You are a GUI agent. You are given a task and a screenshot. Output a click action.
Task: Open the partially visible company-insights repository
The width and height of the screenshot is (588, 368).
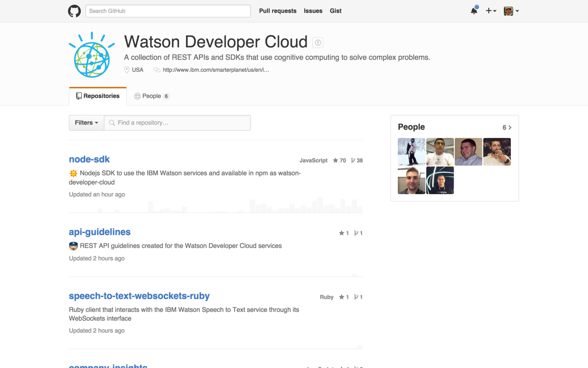pyautogui.click(x=108, y=366)
